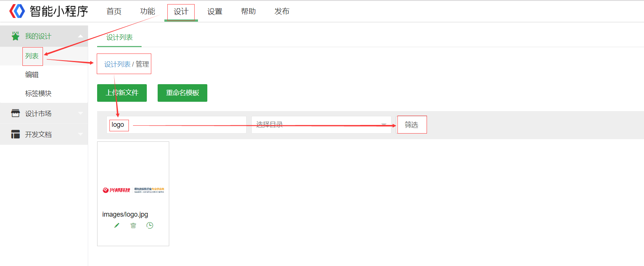This screenshot has height=266, width=644.
Task: Click the 上传新文件 button
Action: point(122,93)
